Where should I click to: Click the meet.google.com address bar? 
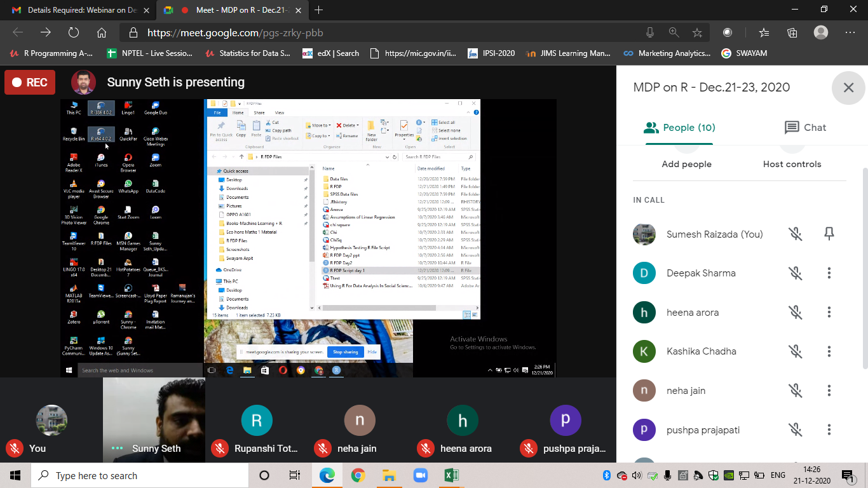[381, 33]
